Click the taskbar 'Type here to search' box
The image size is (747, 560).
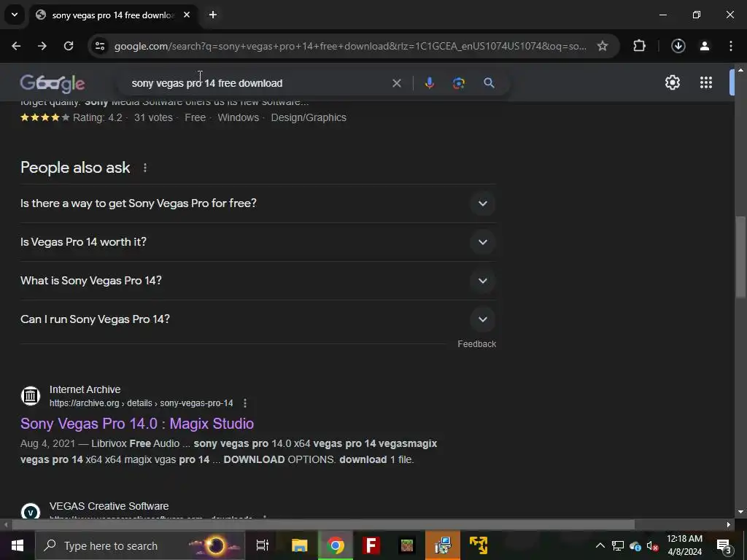[140, 545]
